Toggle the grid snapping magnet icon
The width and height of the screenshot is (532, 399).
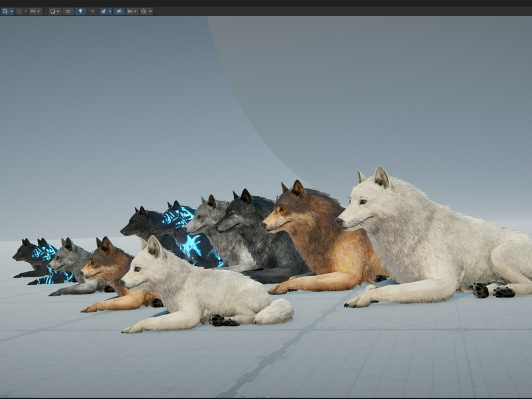(19, 11)
